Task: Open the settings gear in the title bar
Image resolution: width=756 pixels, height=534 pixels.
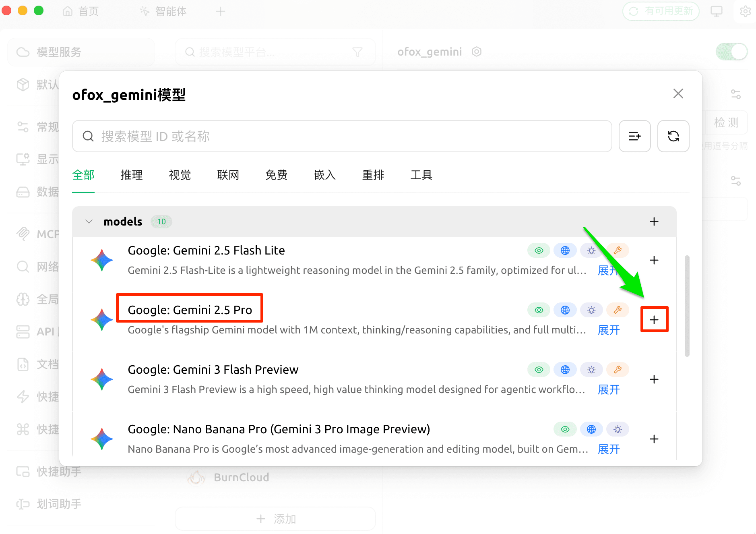Action: click(x=745, y=11)
